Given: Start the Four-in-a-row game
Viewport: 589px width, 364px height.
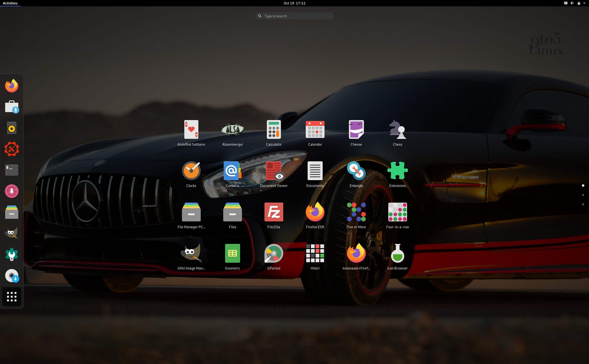Looking at the screenshot, I should (397, 216).
